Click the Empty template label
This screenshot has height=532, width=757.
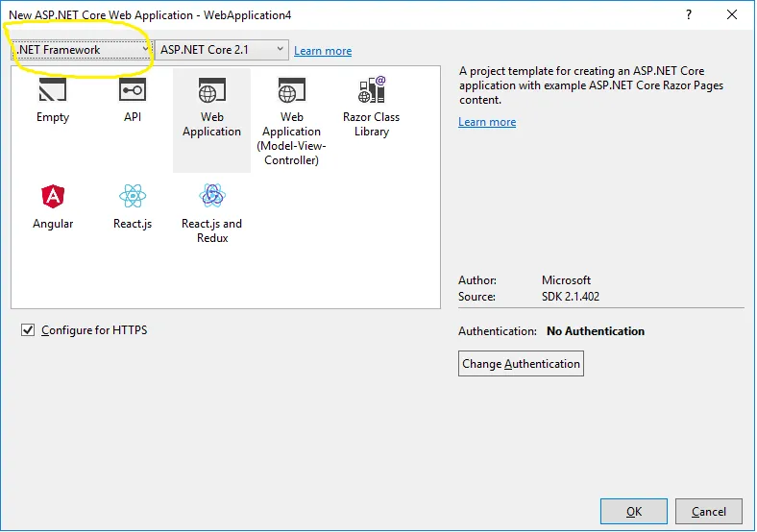pos(53,117)
